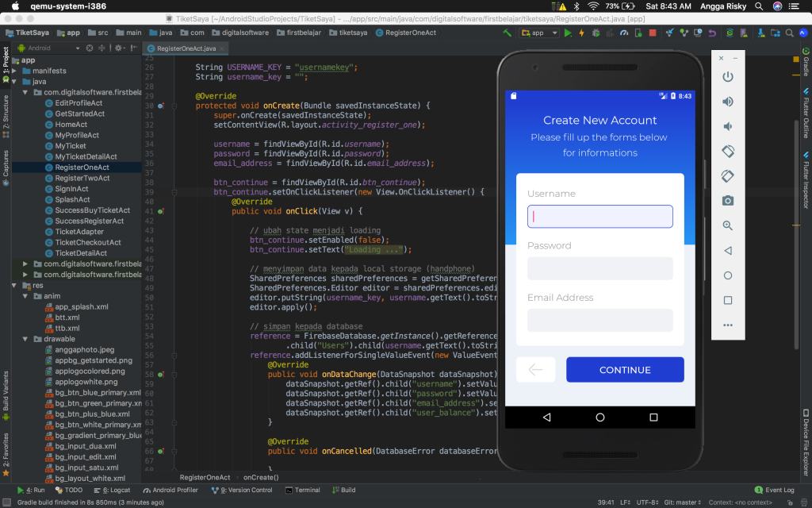The height and width of the screenshot is (508, 812).
Task: Take an emulator screenshot with the camera icon
Action: tap(728, 201)
